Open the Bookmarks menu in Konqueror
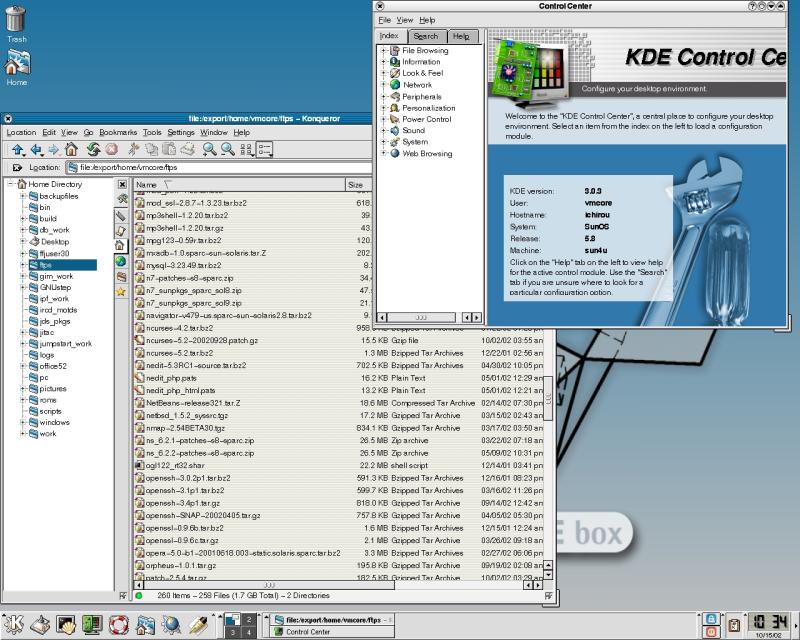Image resolution: width=800 pixels, height=640 pixels. [x=117, y=132]
